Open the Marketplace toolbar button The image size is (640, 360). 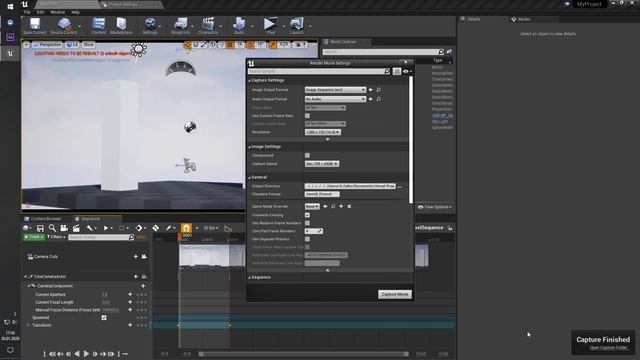[121, 26]
